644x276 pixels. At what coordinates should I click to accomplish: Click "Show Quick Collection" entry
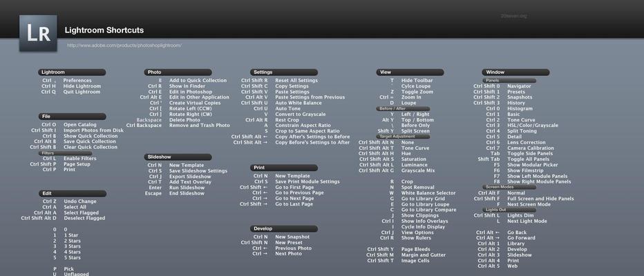[91, 136]
